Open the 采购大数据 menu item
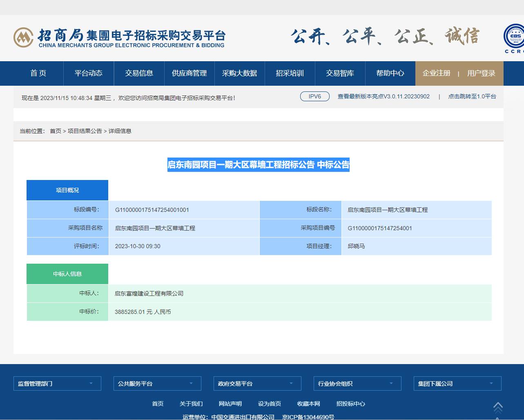This screenshot has height=420, width=524. pos(239,73)
